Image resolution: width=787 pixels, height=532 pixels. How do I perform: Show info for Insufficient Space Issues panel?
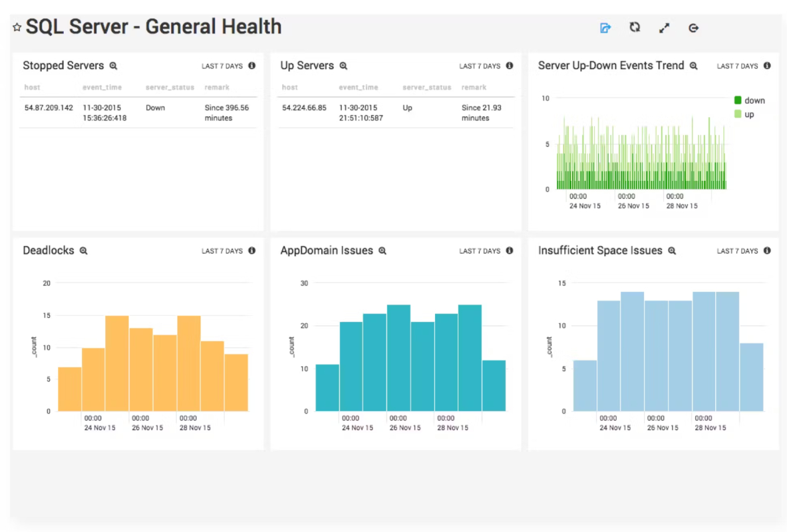click(x=767, y=251)
